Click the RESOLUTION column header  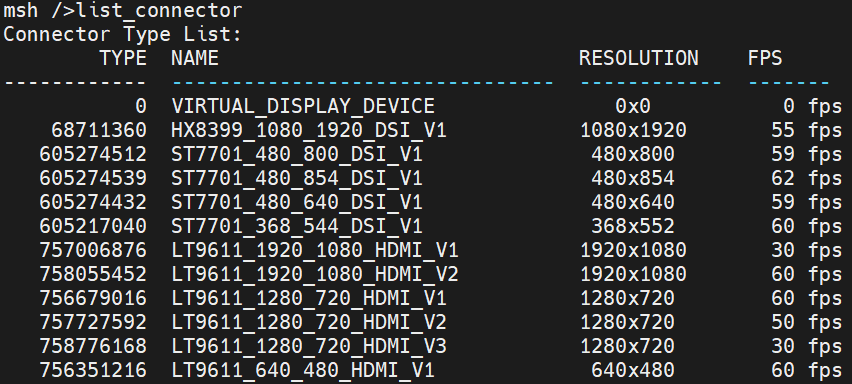[638, 58]
